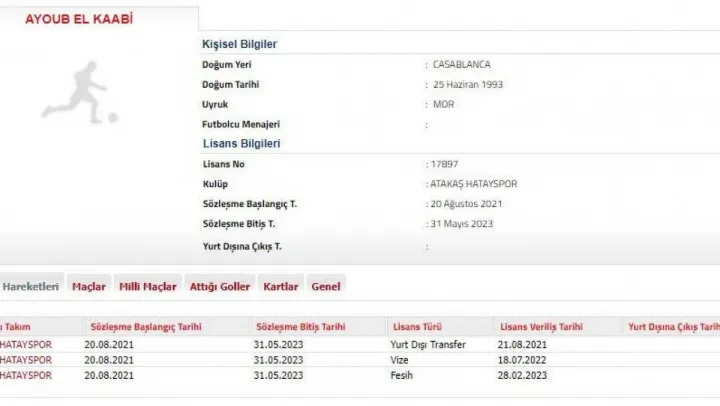Click the Lisans Türü column header
Image resolution: width=720 pixels, height=406 pixels.
click(419, 327)
